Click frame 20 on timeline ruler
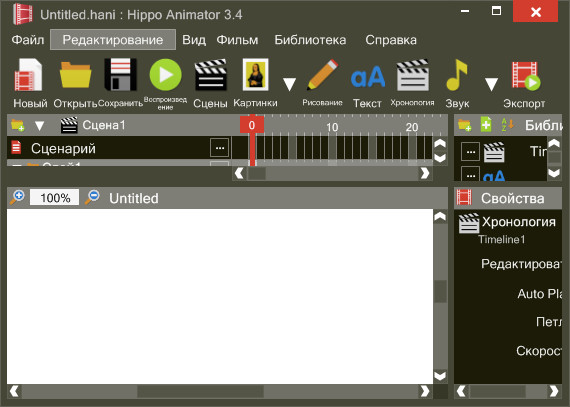This screenshot has height=407, width=570. coord(412,127)
